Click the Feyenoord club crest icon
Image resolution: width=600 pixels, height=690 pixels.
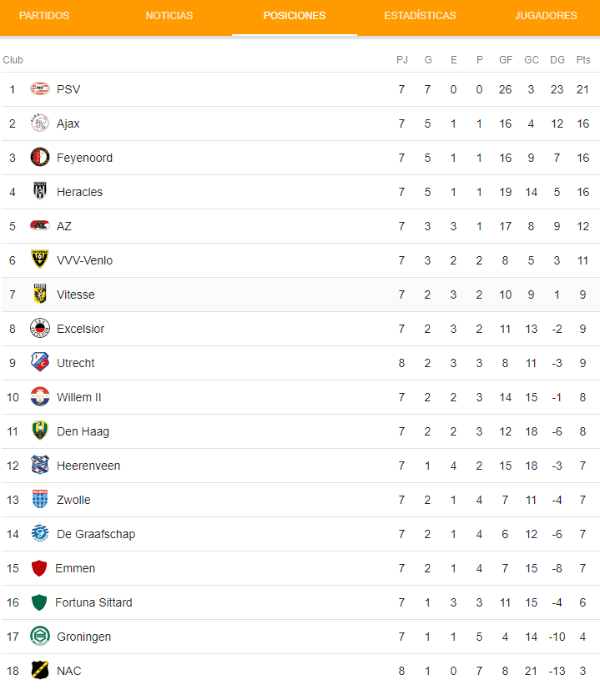click(40, 158)
